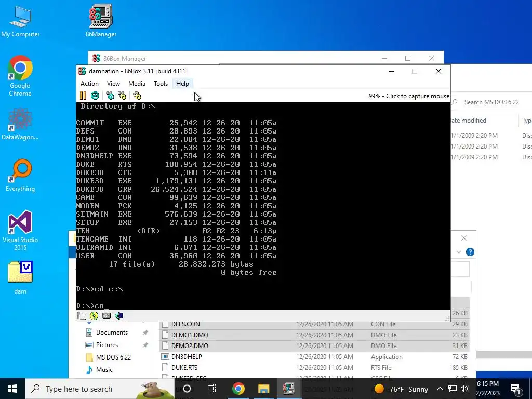This screenshot has height=399, width=532.
Task: Click the hard disk status bar icon
Action: click(x=107, y=316)
